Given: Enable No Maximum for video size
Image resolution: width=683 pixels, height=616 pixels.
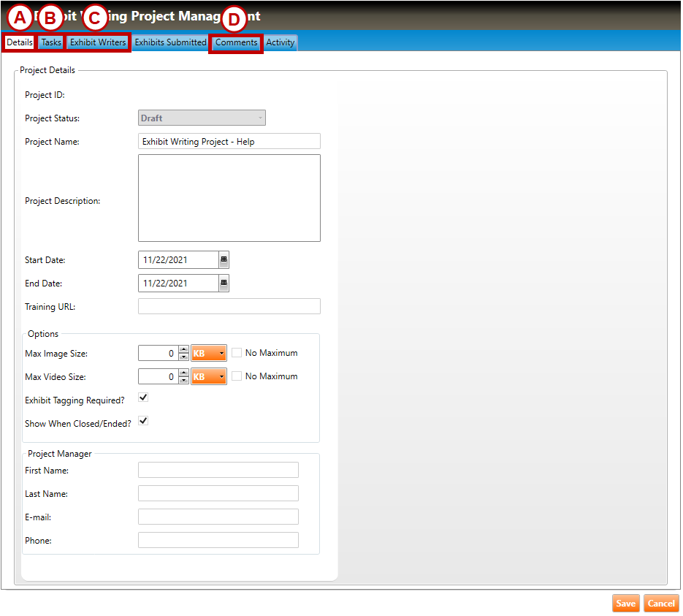Looking at the screenshot, I should (x=237, y=376).
